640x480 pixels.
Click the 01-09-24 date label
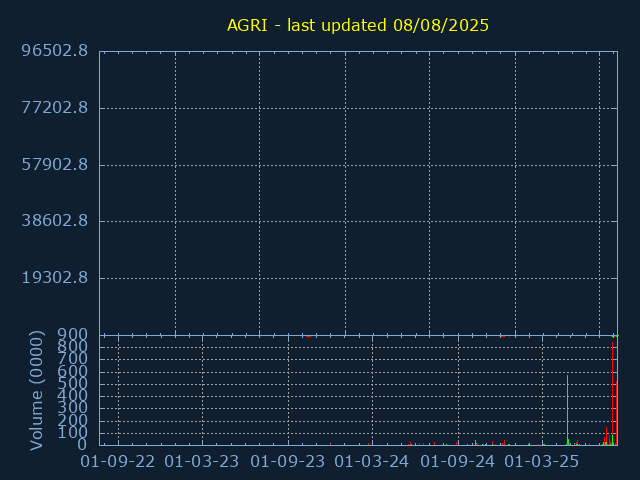pyautogui.click(x=458, y=462)
